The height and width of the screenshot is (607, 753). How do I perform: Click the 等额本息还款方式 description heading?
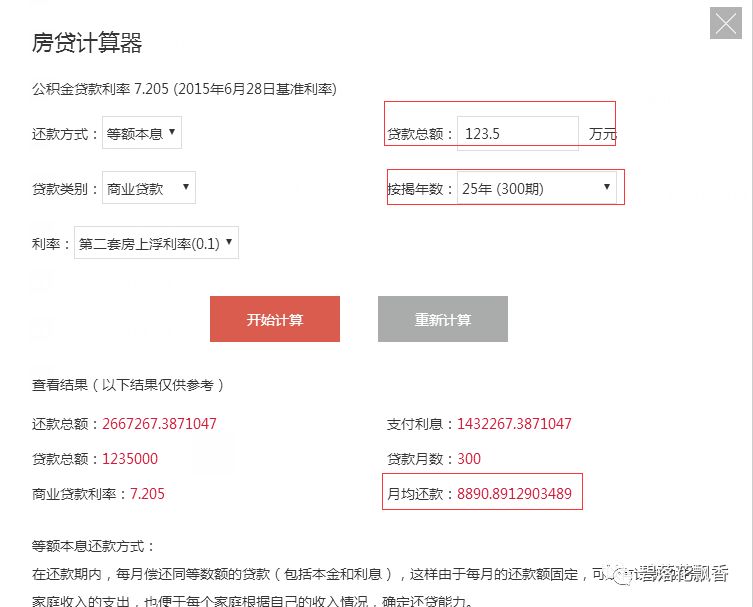coord(93,546)
